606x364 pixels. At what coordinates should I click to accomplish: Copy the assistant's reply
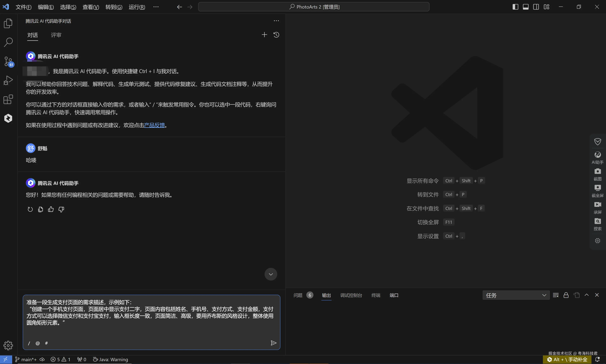[x=40, y=209]
